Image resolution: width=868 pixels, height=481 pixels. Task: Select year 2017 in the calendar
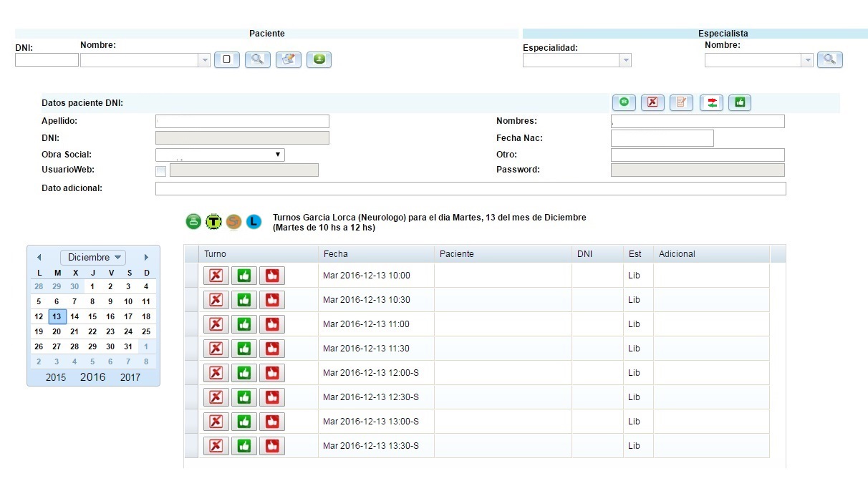tap(130, 377)
